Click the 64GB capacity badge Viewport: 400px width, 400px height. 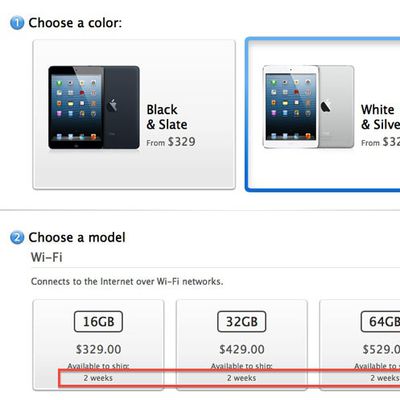point(380,322)
